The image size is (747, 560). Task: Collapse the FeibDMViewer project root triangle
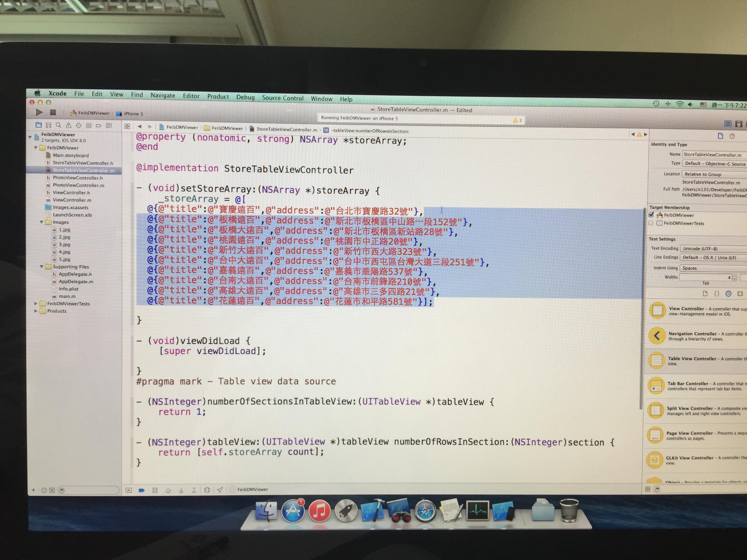(30, 137)
